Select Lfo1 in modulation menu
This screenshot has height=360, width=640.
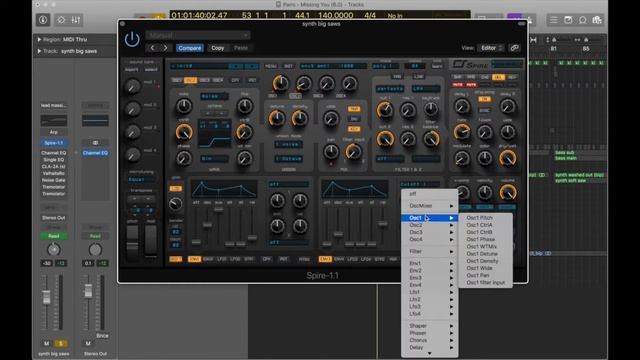pos(429,292)
